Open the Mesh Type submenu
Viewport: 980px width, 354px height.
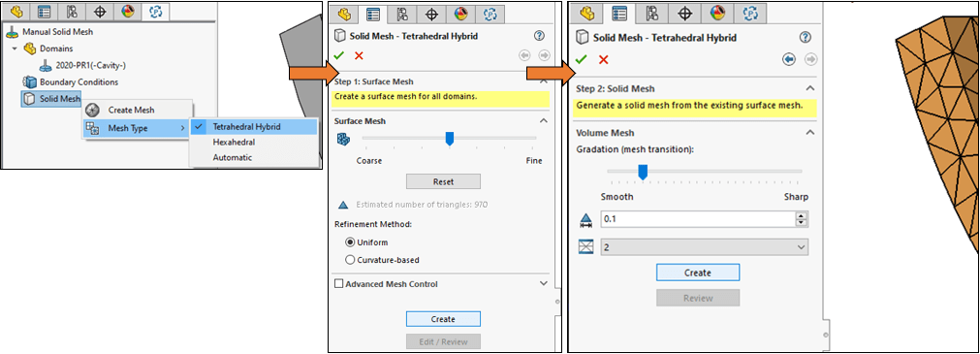[137, 128]
